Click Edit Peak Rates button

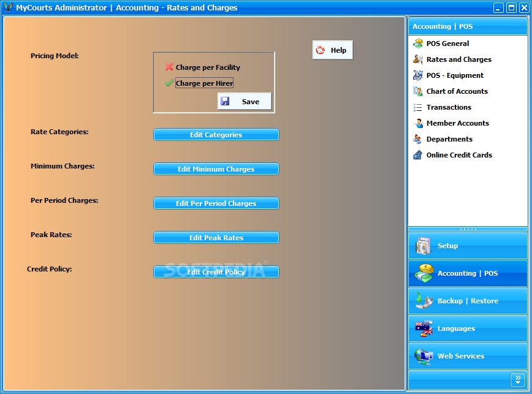point(216,237)
